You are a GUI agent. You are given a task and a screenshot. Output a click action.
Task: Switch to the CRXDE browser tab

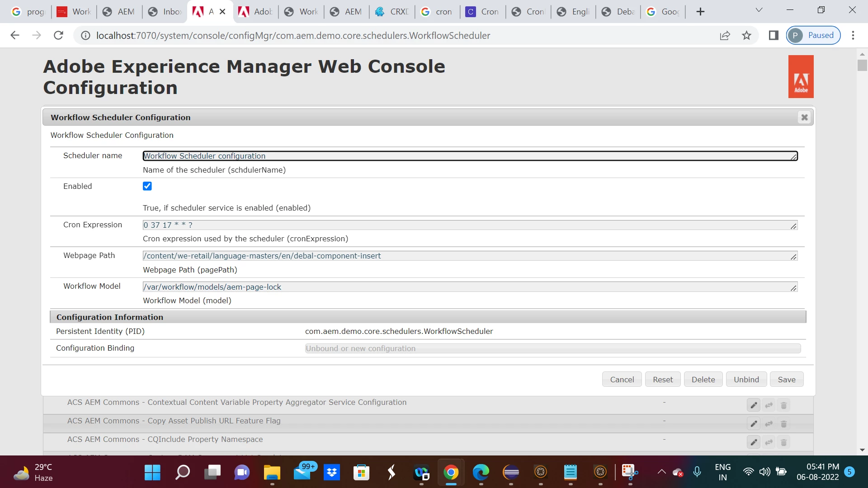coord(392,12)
